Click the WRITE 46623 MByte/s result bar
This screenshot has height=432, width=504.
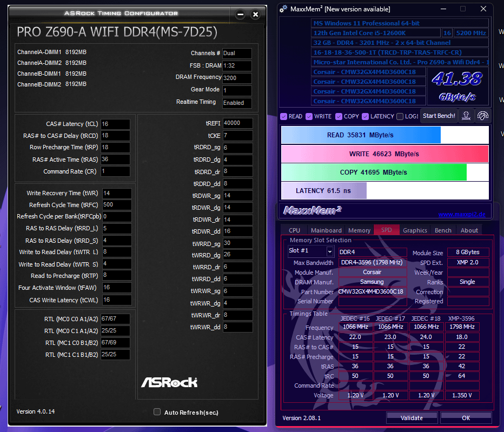pos(385,154)
